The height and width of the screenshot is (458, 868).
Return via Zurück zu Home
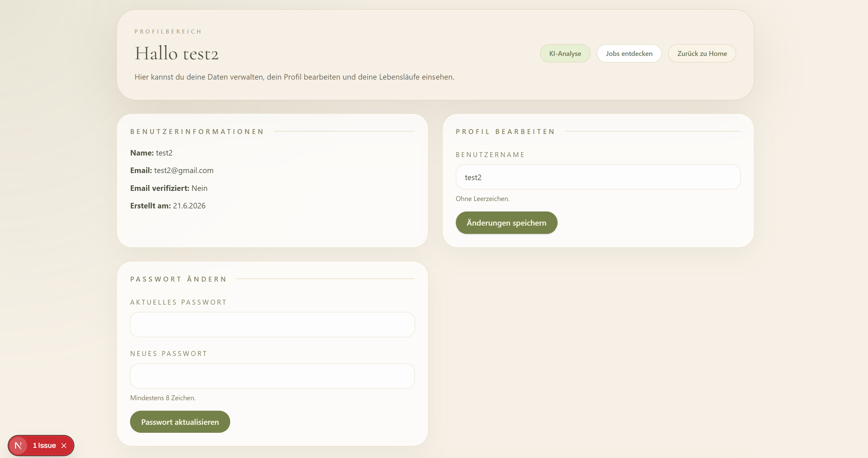702,53
